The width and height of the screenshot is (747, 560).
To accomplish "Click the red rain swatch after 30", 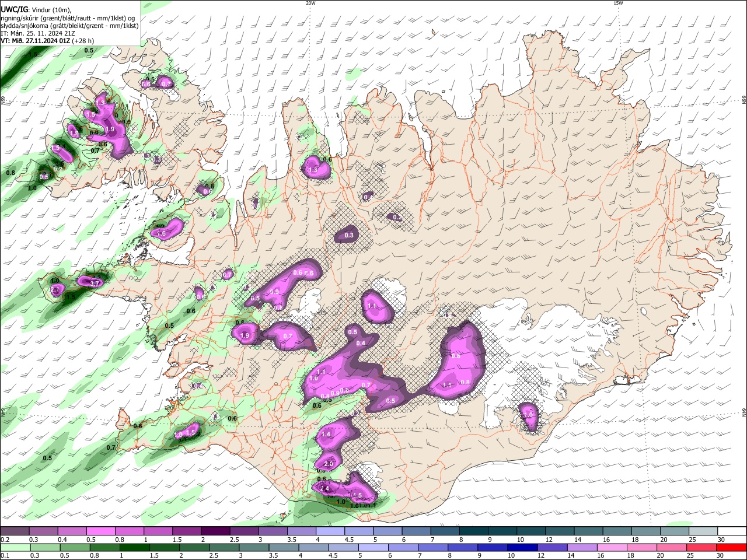I will (732, 547).
